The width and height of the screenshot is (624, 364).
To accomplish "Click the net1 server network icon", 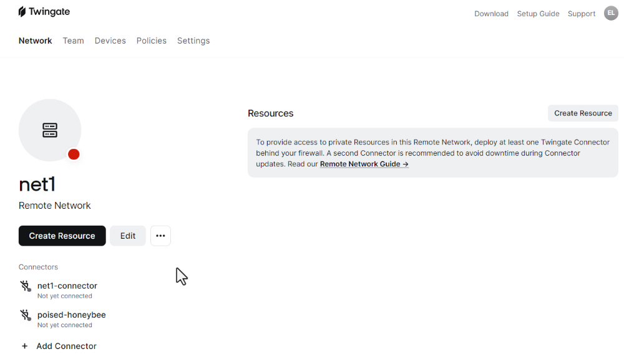I will click(x=50, y=130).
